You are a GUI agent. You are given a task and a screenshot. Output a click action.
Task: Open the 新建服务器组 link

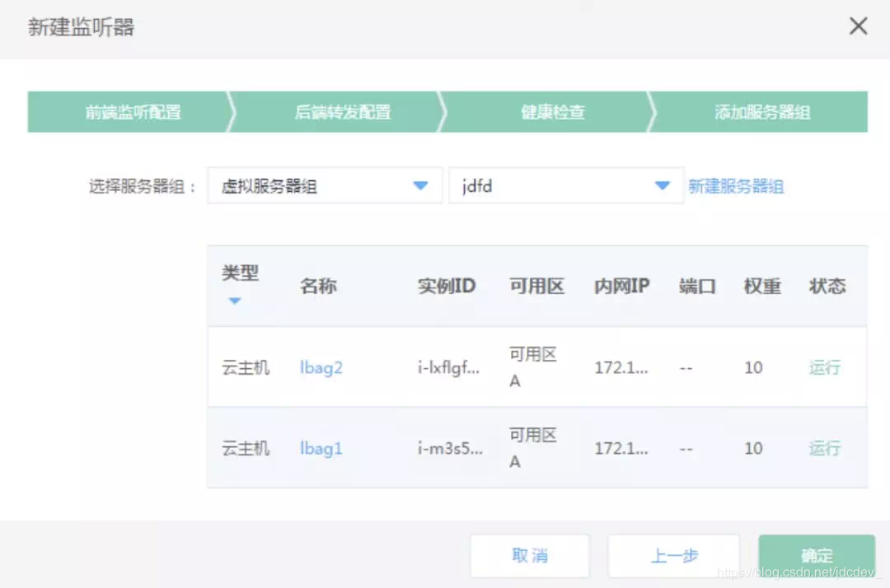point(736,185)
